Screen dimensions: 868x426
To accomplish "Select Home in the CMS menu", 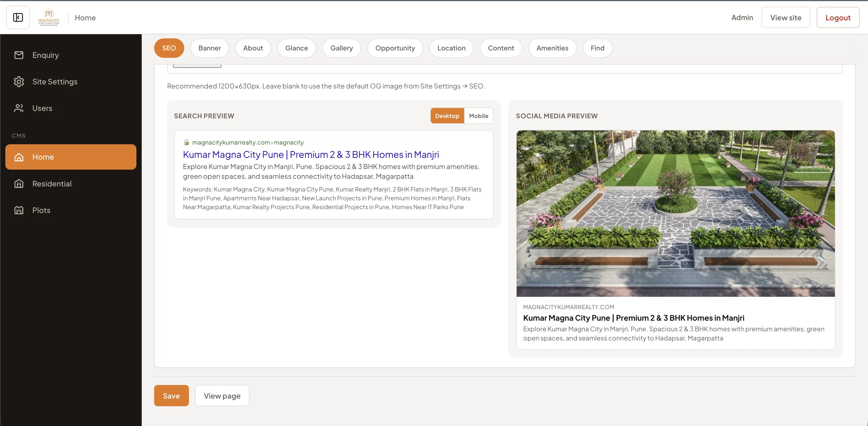I will 71,157.
